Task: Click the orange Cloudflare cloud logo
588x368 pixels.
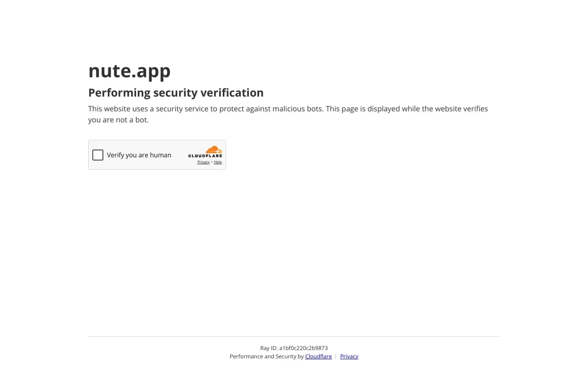Action: coord(214,149)
